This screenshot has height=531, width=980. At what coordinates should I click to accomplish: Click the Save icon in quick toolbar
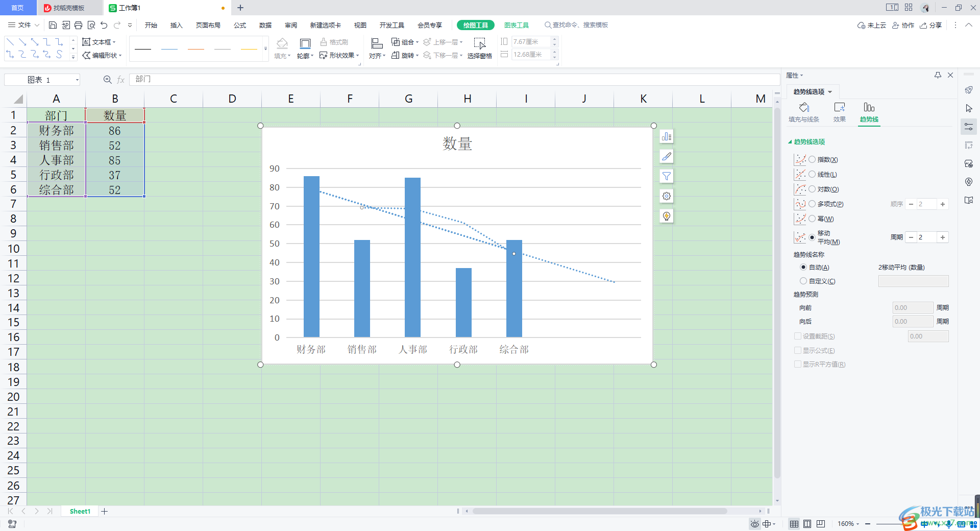(x=53, y=25)
